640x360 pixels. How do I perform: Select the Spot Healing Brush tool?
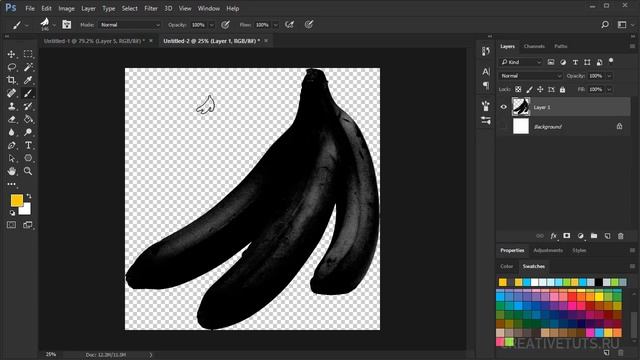click(11, 93)
